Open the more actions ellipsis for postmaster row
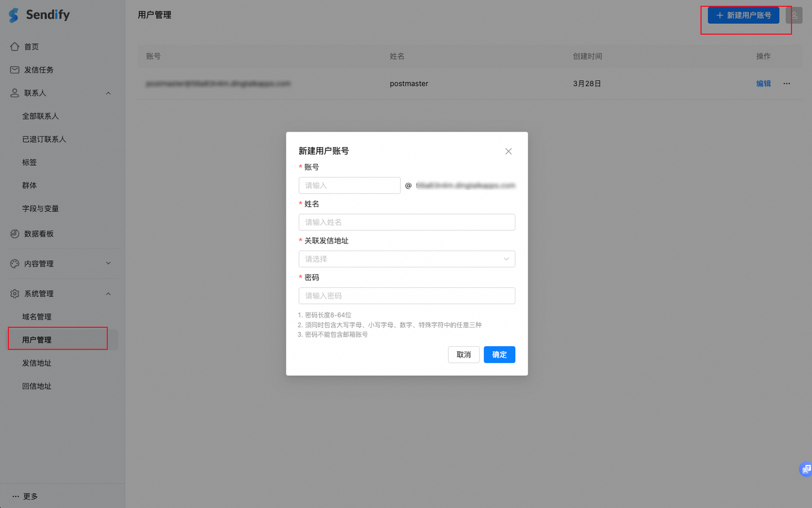The height and width of the screenshot is (508, 812). 787,83
